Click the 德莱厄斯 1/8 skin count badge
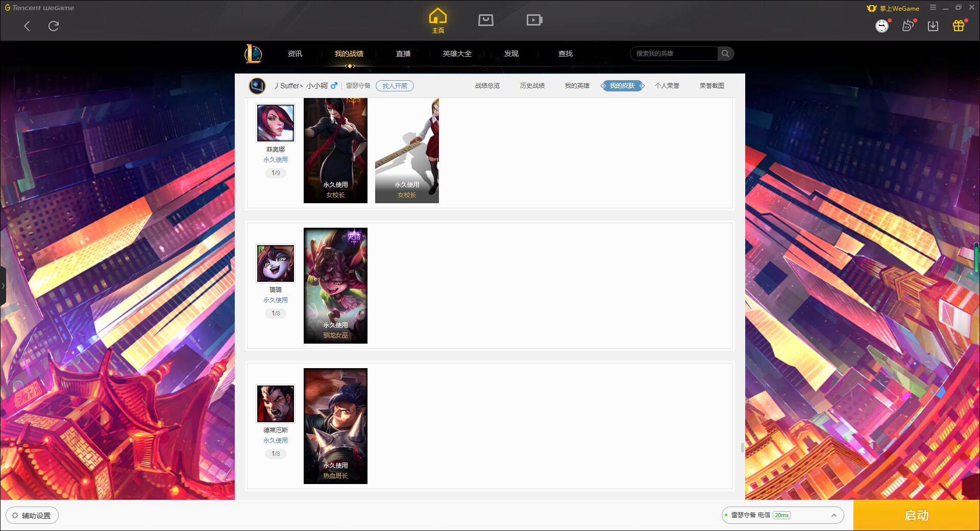The height and width of the screenshot is (531, 980). pos(276,454)
